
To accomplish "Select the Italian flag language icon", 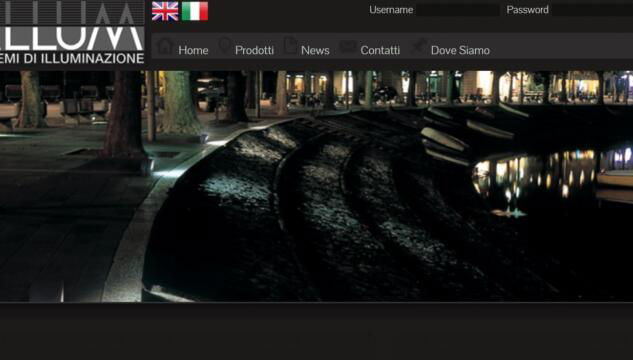I will coord(195,11).
